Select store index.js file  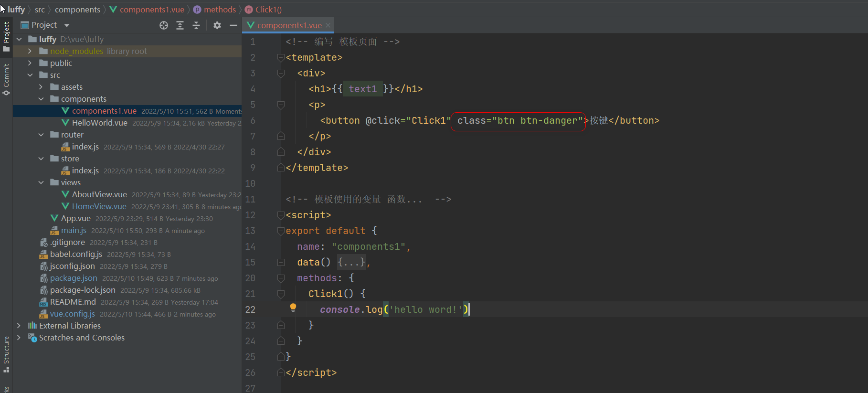85,170
